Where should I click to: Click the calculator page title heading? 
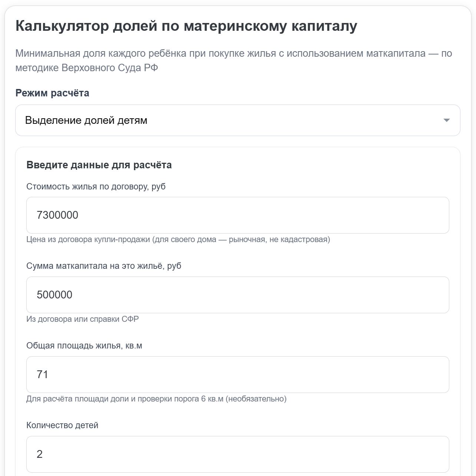[186, 26]
